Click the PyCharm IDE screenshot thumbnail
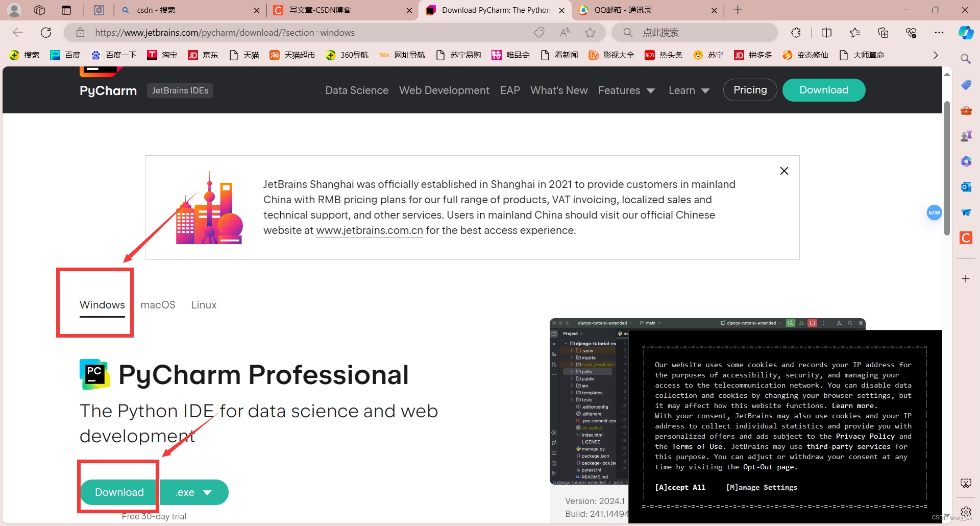 (589, 401)
